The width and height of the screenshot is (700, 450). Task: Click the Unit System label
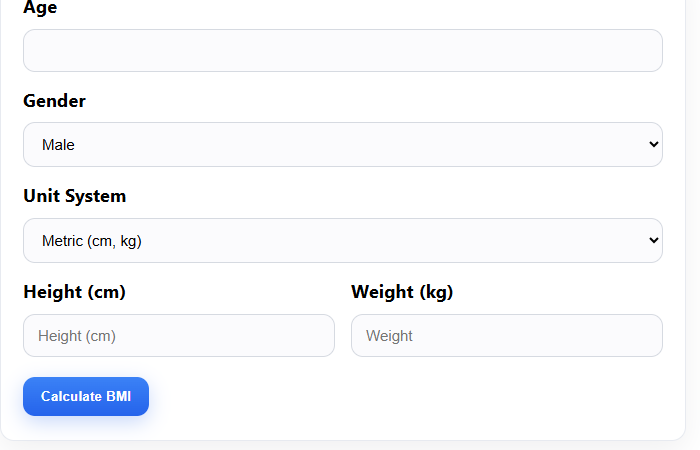tap(74, 196)
